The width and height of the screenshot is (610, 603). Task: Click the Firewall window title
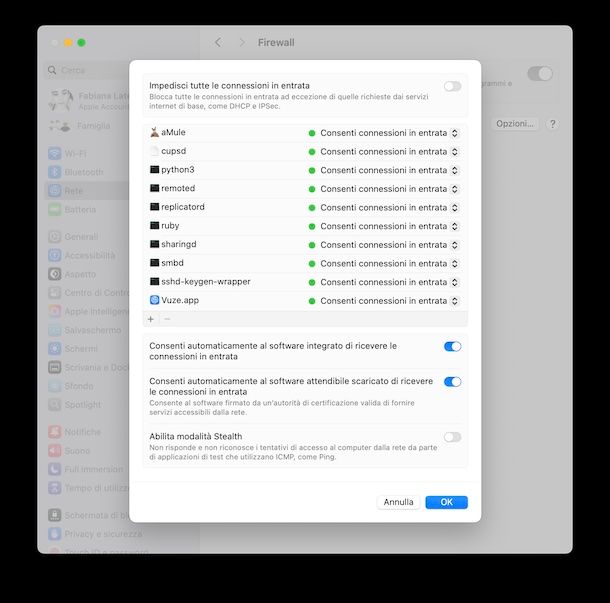[x=276, y=42]
